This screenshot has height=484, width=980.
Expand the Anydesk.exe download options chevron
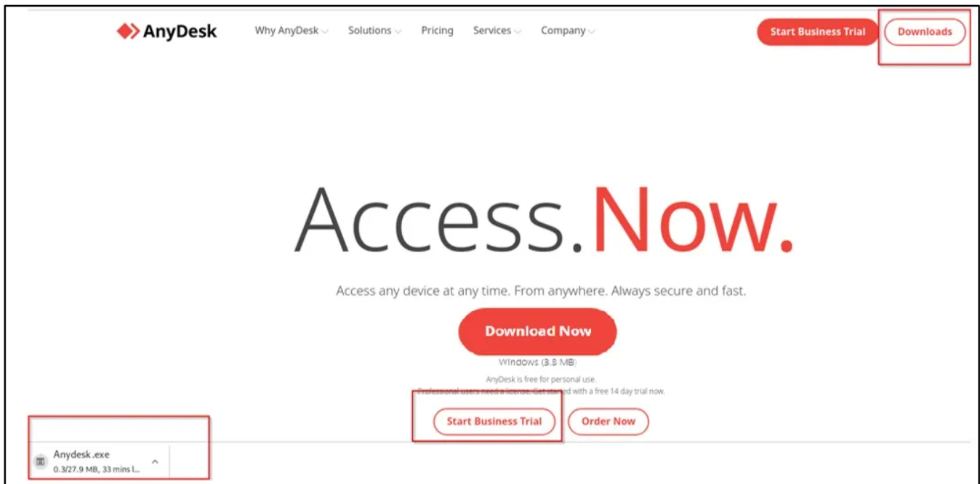(155, 461)
